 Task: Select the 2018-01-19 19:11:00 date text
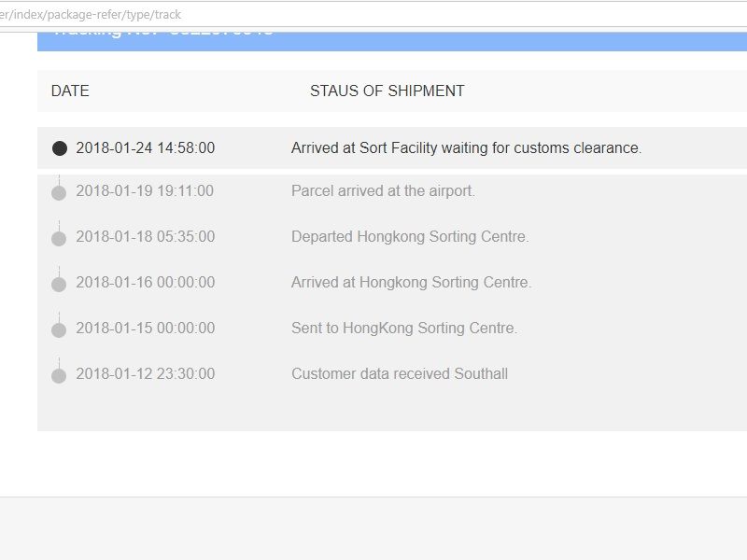point(145,190)
